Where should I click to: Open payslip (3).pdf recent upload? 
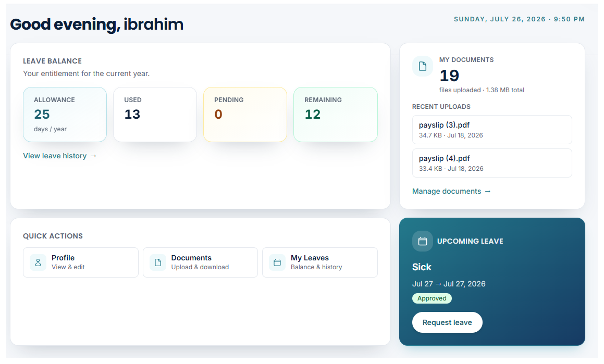point(492,130)
